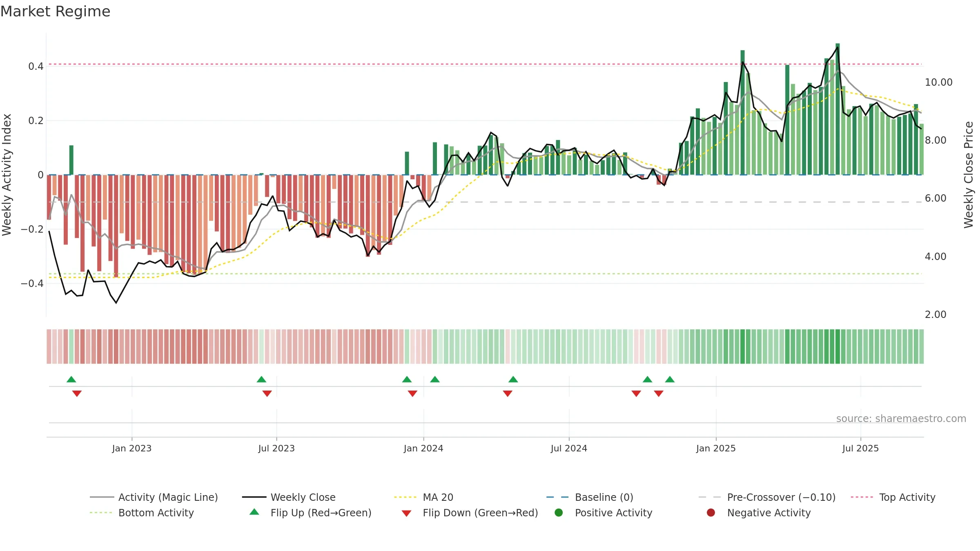Toggle the Bottom Activity legend entry
Screen dimensions: 980x551
coord(142,513)
